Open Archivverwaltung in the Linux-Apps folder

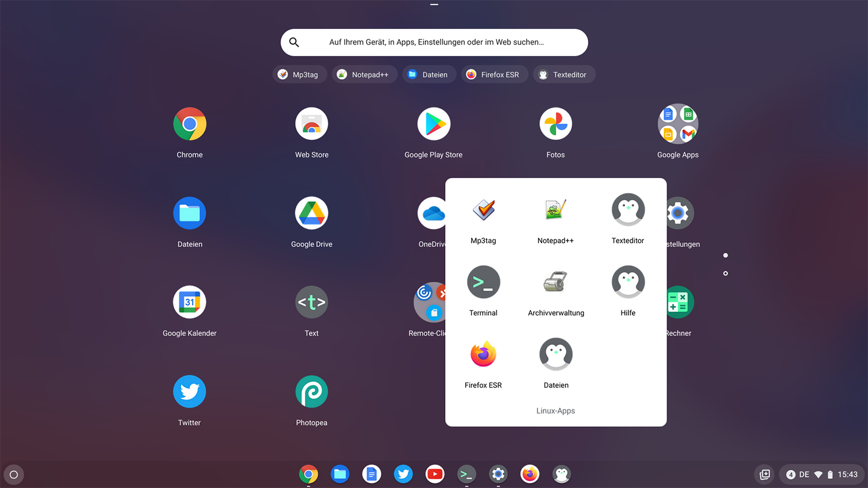[556, 282]
